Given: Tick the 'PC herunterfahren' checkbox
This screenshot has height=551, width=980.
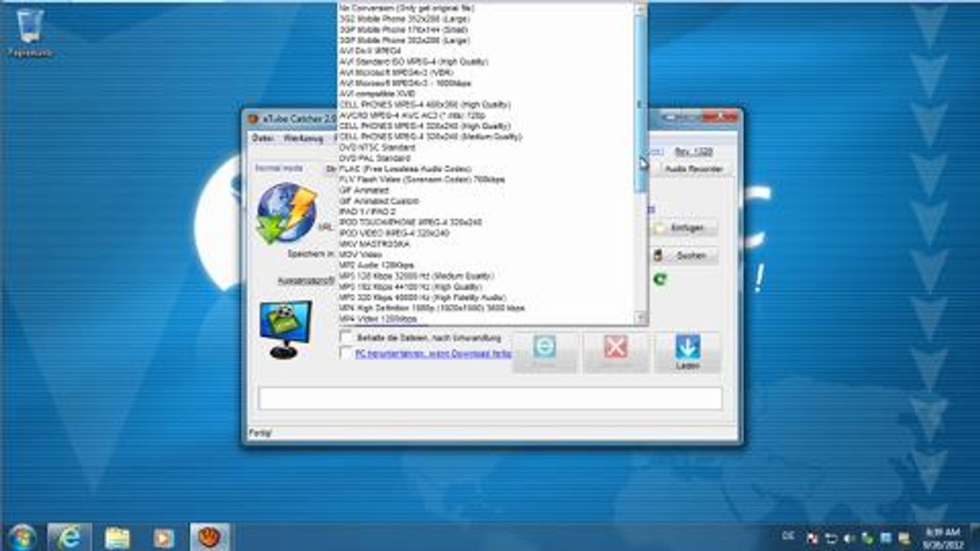Looking at the screenshot, I should (346, 353).
